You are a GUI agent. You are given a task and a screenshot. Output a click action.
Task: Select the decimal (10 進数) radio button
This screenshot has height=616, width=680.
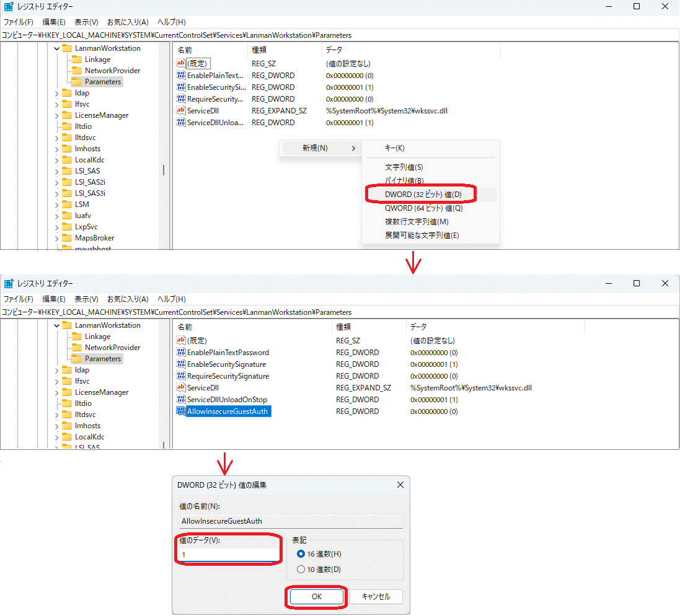[301, 570]
